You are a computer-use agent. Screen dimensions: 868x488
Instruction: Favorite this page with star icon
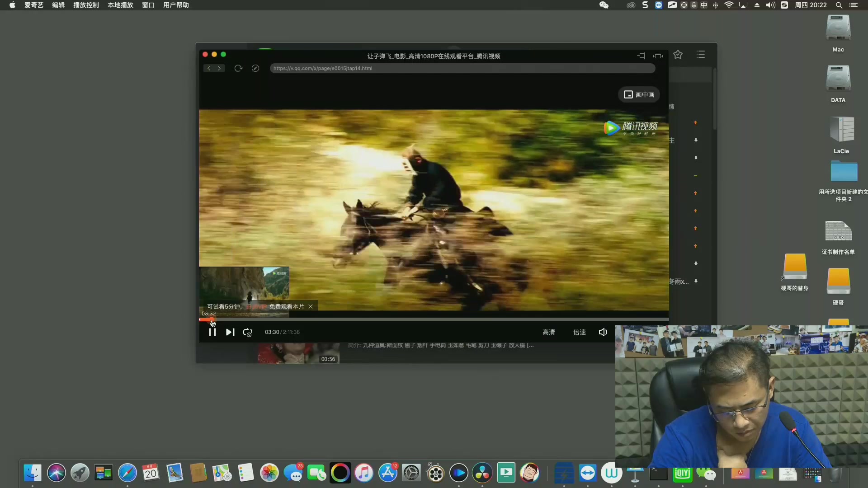coord(678,55)
